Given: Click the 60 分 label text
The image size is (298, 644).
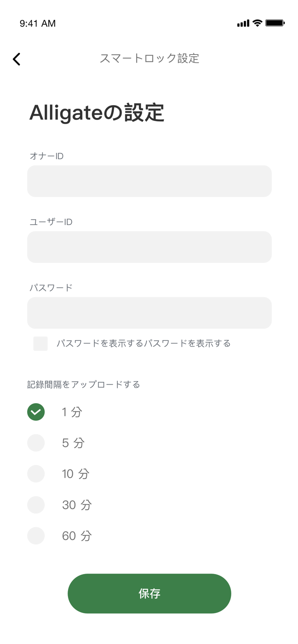Looking at the screenshot, I should point(77,536).
